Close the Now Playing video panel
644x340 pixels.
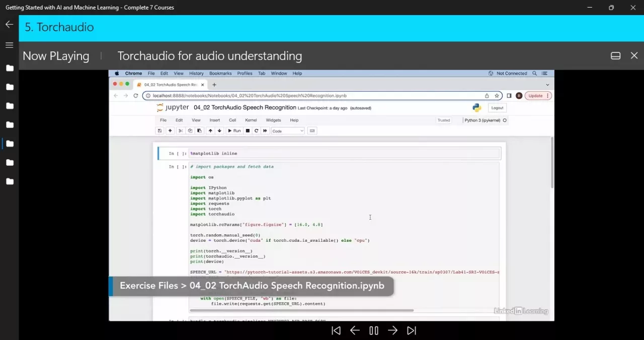[x=634, y=56]
